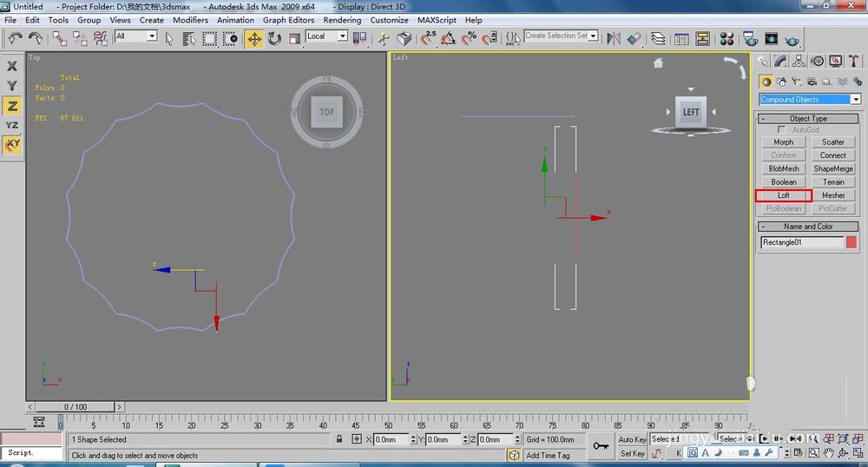Click the ShapeMerge button
Viewport: 868px width, 467px height.
point(833,168)
